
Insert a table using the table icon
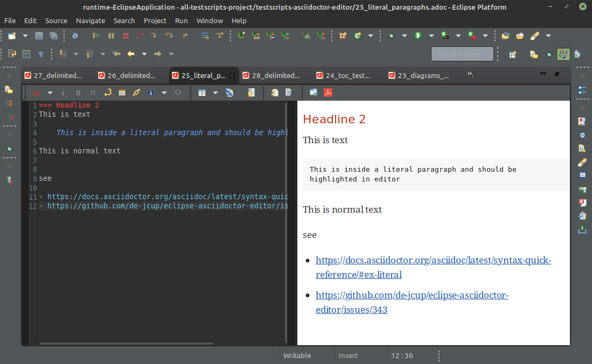[122, 93]
